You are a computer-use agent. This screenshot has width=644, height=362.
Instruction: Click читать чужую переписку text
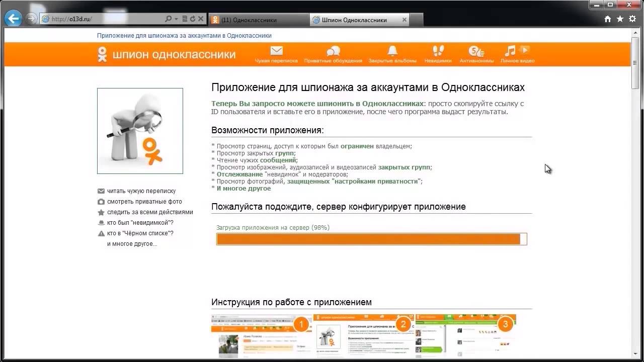point(141,191)
